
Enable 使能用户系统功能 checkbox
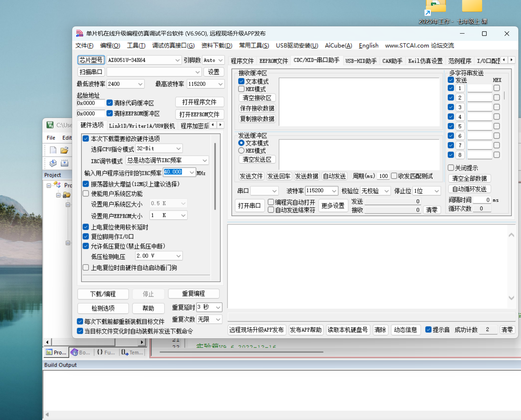86,194
